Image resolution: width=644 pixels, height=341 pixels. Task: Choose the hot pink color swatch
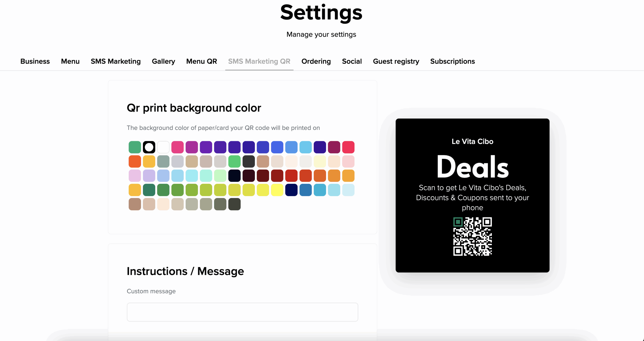(x=178, y=147)
